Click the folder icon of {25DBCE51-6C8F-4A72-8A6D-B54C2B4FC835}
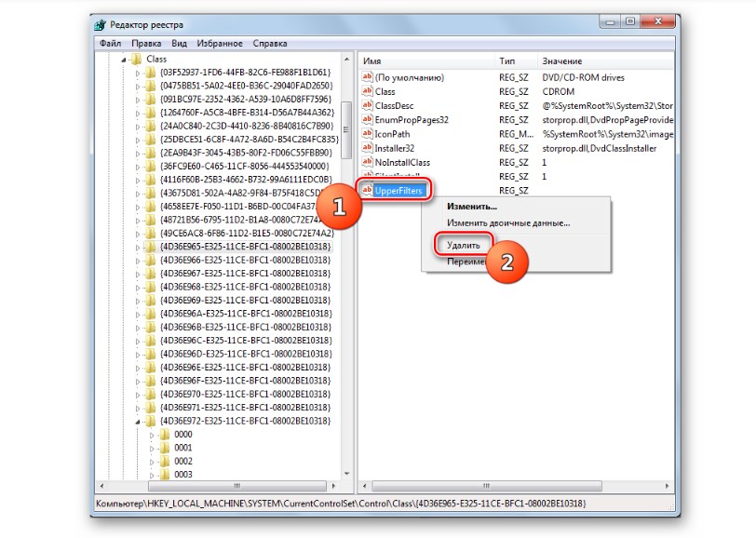The height and width of the screenshot is (538, 756). tap(151, 140)
